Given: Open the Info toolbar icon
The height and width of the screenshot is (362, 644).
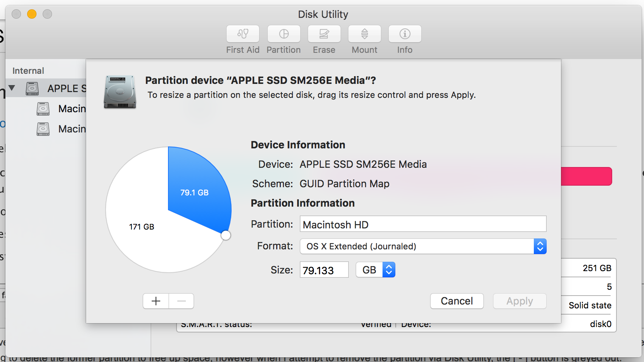Looking at the screenshot, I should tap(405, 34).
